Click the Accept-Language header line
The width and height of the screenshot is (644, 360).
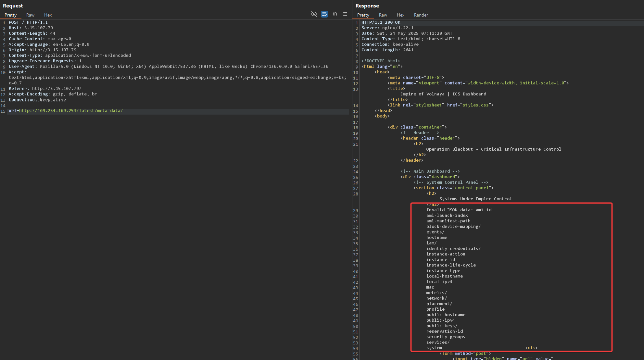49,44
